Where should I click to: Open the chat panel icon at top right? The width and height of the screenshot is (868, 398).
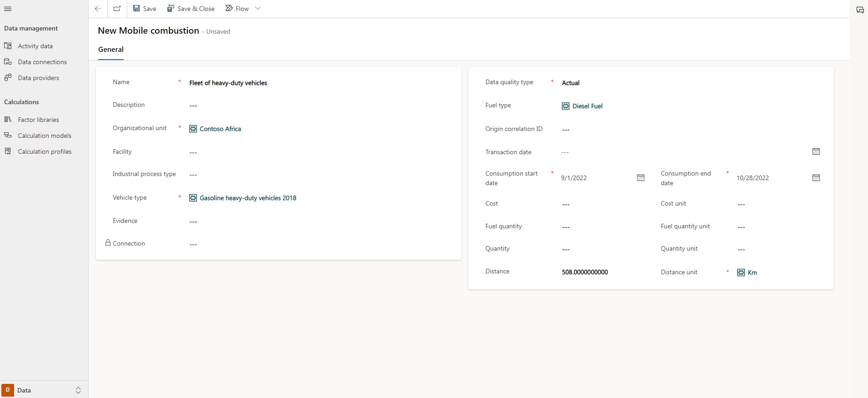(x=860, y=10)
